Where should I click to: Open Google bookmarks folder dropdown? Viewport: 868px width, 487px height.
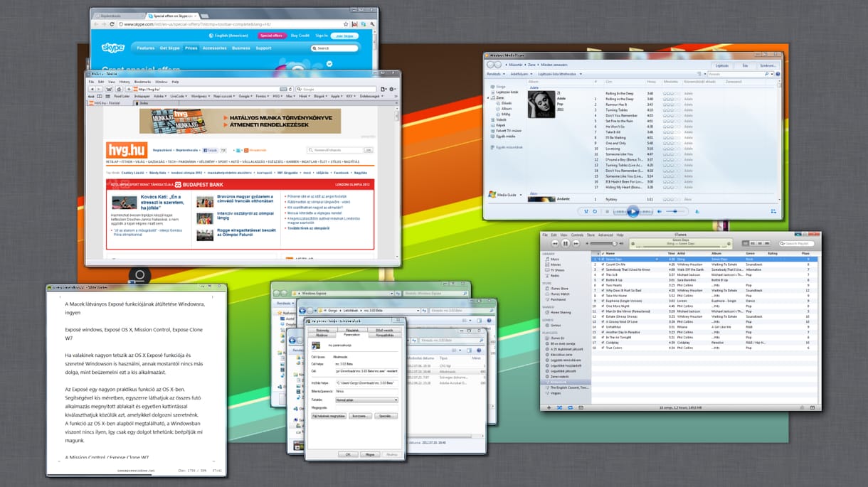(x=245, y=96)
